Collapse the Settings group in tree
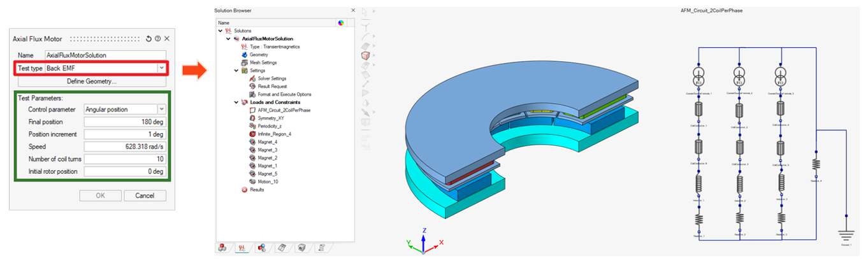Screen dimensions: 868x263 coord(236,71)
